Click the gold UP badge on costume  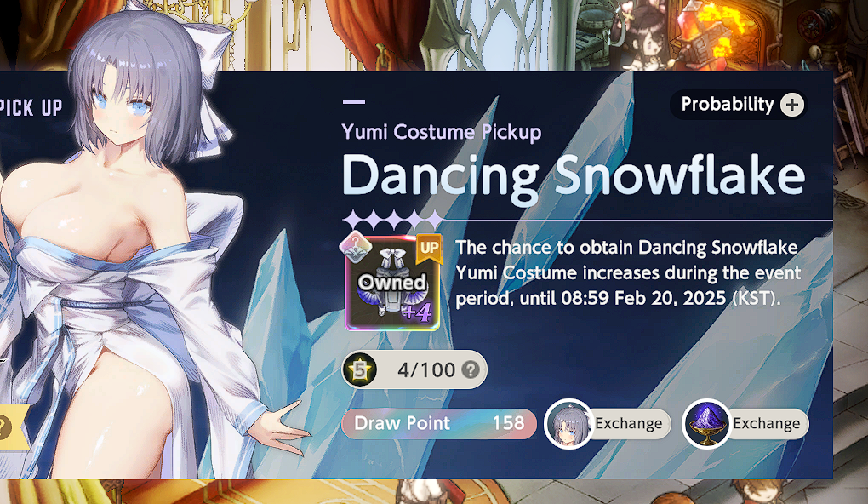(x=429, y=248)
